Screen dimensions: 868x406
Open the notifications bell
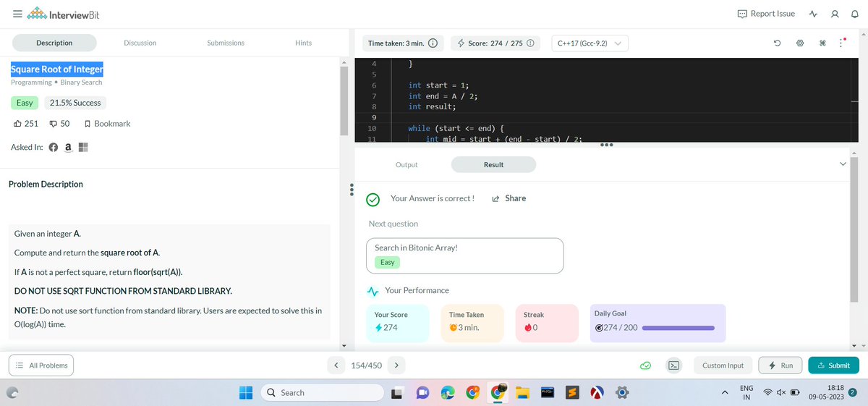[854, 14]
